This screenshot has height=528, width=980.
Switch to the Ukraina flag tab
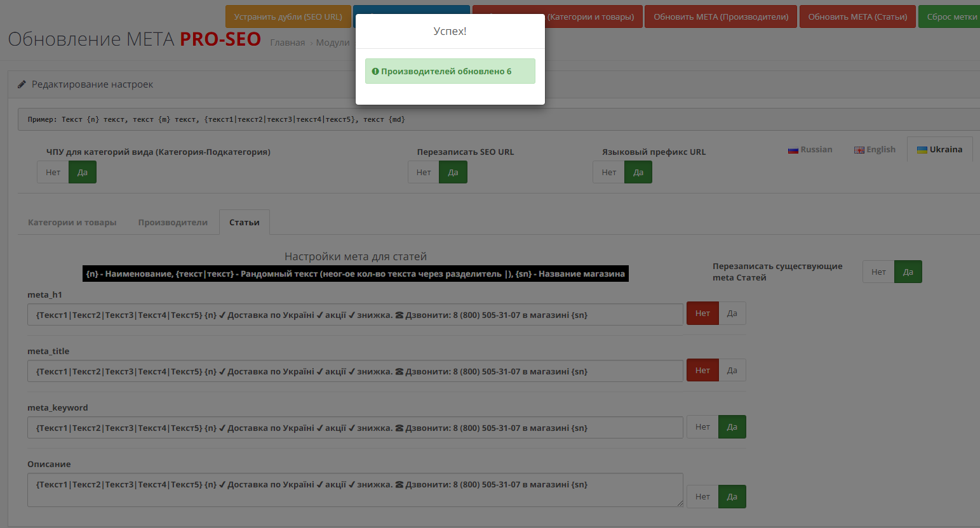(x=939, y=150)
